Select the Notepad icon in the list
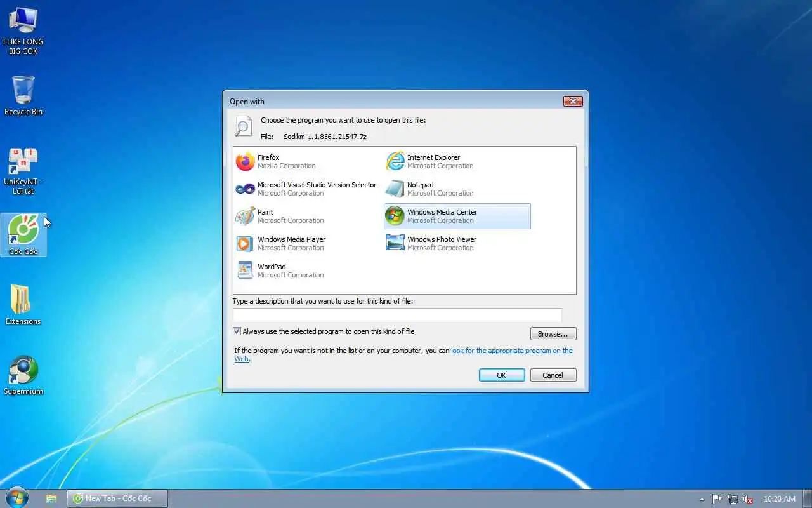This screenshot has width=812, height=508. click(x=395, y=189)
